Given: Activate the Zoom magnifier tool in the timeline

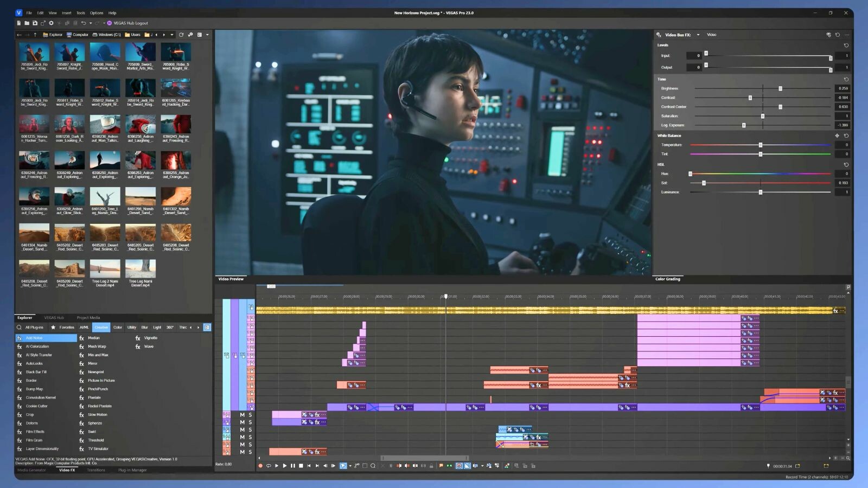Looking at the screenshot, I should tap(373, 466).
